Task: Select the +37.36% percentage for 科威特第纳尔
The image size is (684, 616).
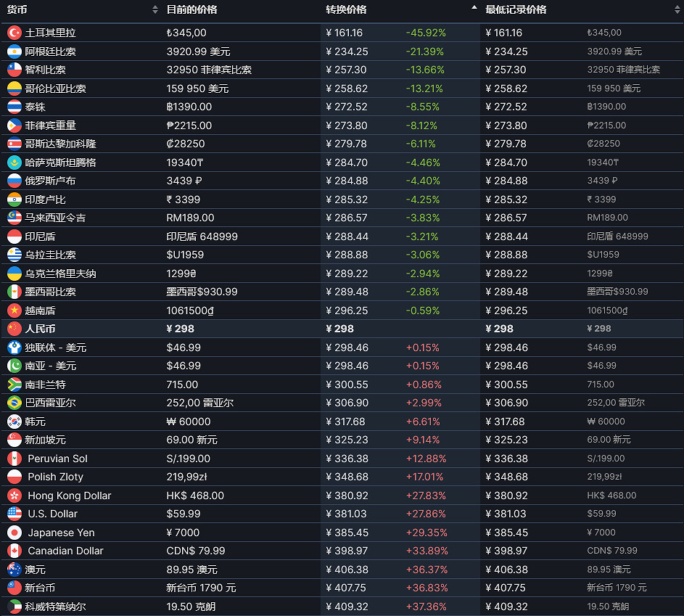Action: coord(427,607)
